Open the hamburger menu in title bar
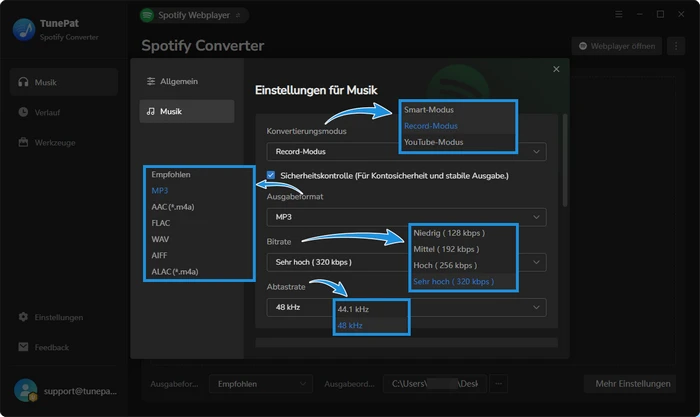The height and width of the screenshot is (417, 700). (619, 14)
